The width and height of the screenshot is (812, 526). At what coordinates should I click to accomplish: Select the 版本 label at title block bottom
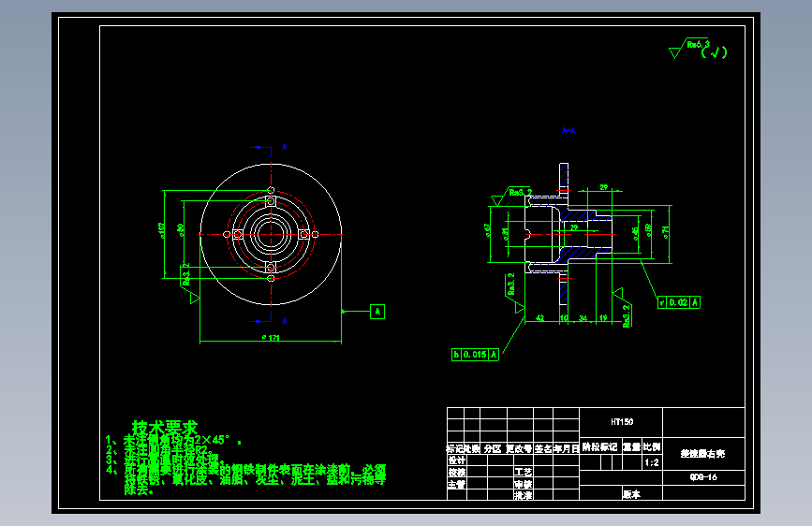[631, 494]
